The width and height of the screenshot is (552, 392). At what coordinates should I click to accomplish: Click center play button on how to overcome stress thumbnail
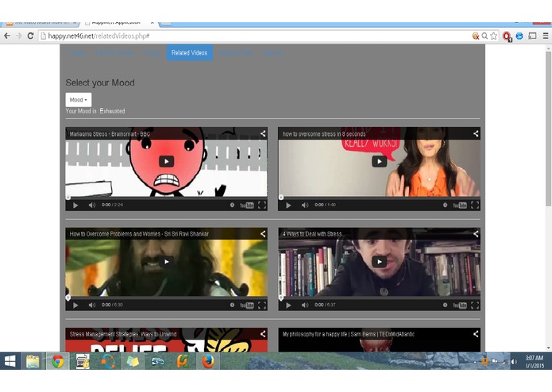379,161
